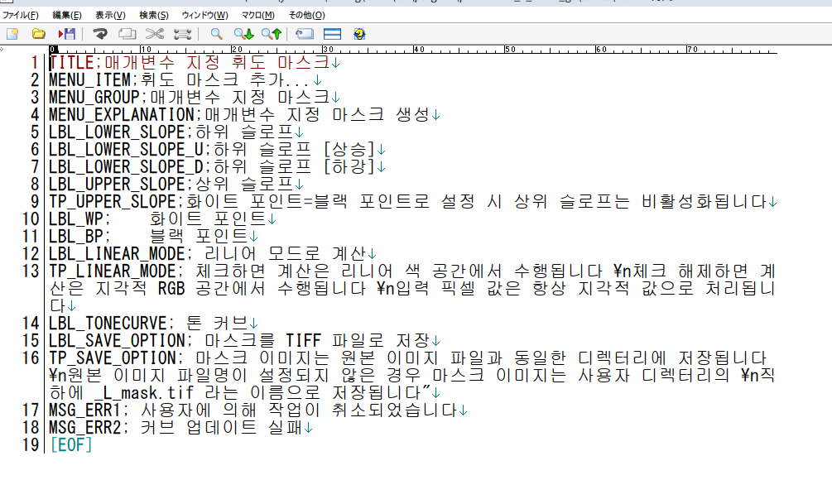Click the copy toolbar icon

(127, 35)
